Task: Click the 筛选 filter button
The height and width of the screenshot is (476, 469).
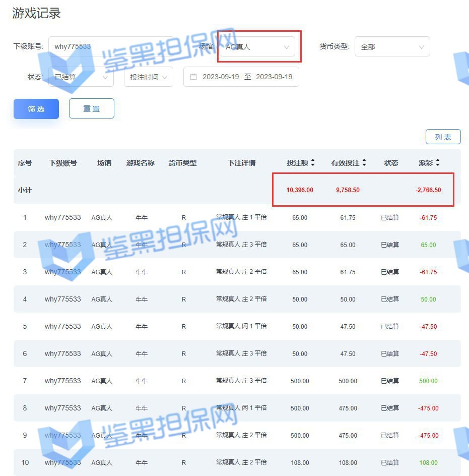Action: 36,109
